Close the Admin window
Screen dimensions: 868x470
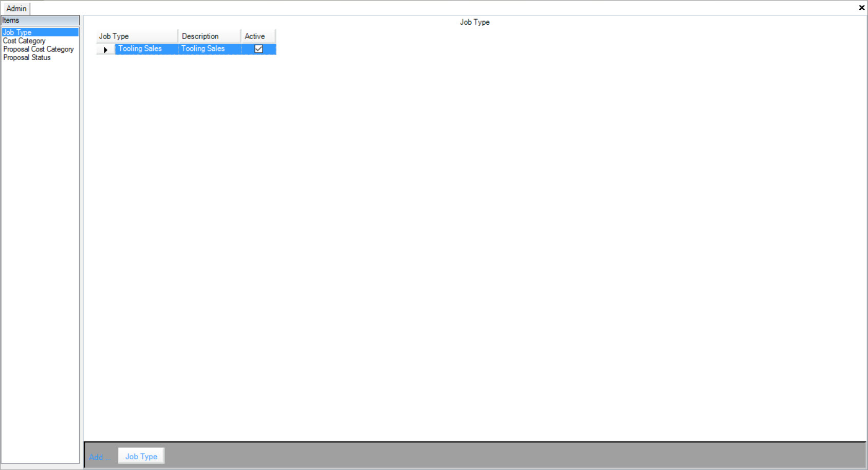pyautogui.click(x=861, y=8)
